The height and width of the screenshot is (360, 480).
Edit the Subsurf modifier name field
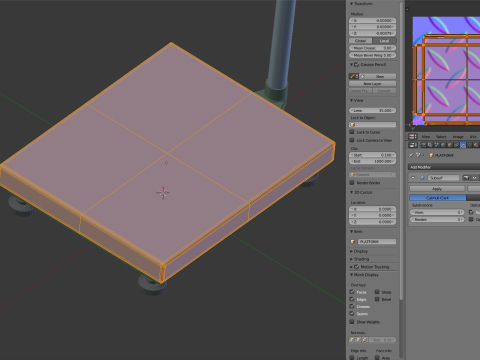click(444, 178)
